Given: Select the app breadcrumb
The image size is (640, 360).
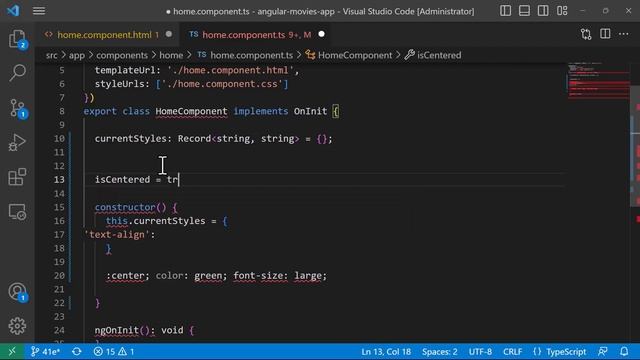Looking at the screenshot, I should (77, 55).
